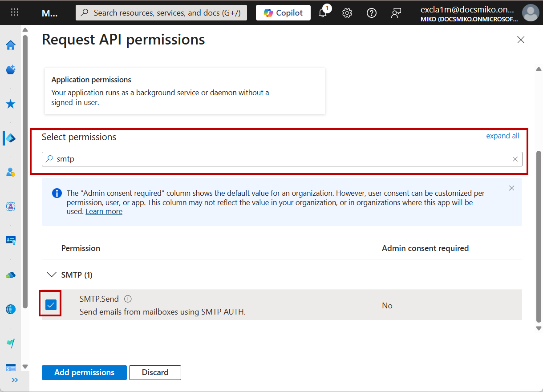Click the info icon beside SMTP.Send

click(x=128, y=299)
